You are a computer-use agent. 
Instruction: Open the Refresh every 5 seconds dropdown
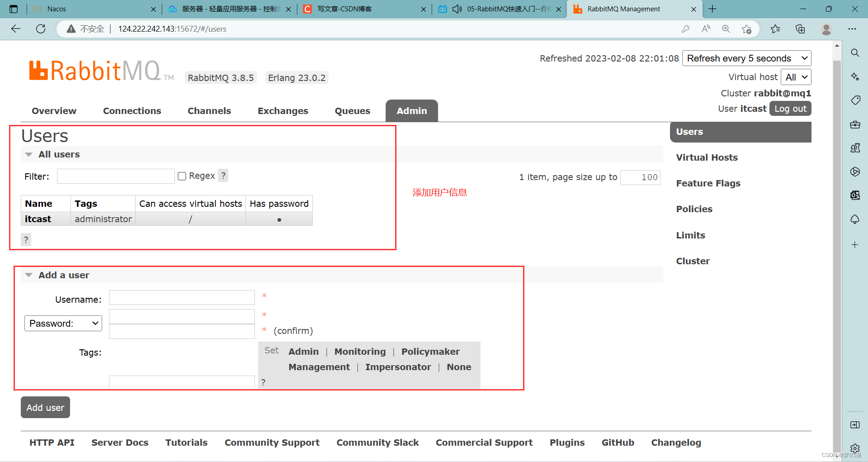coord(746,58)
